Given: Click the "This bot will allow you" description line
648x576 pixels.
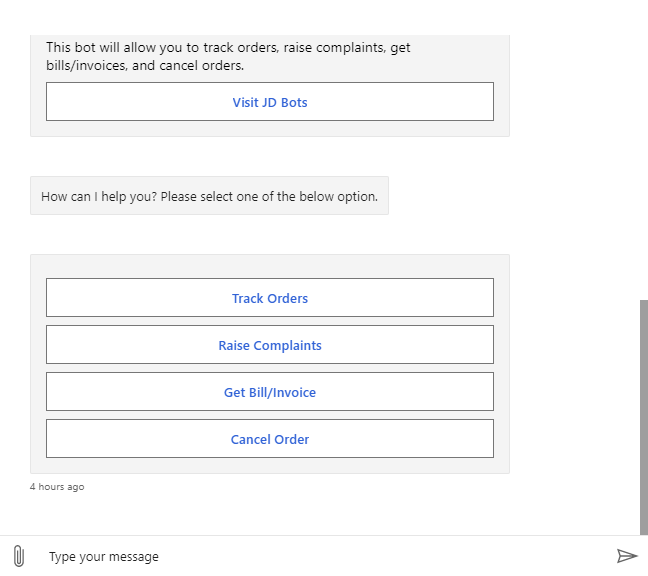Looking at the screenshot, I should (x=228, y=47).
